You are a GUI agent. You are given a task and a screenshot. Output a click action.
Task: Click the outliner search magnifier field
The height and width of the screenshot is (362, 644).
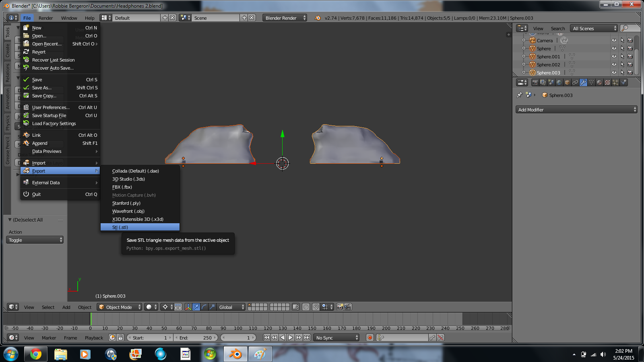click(630, 28)
